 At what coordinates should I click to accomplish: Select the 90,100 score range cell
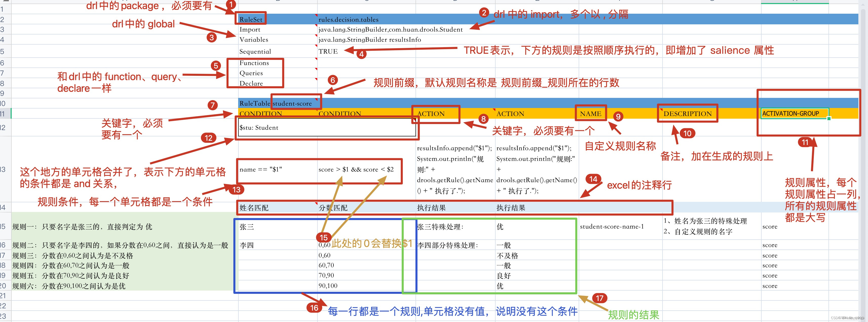click(x=366, y=285)
